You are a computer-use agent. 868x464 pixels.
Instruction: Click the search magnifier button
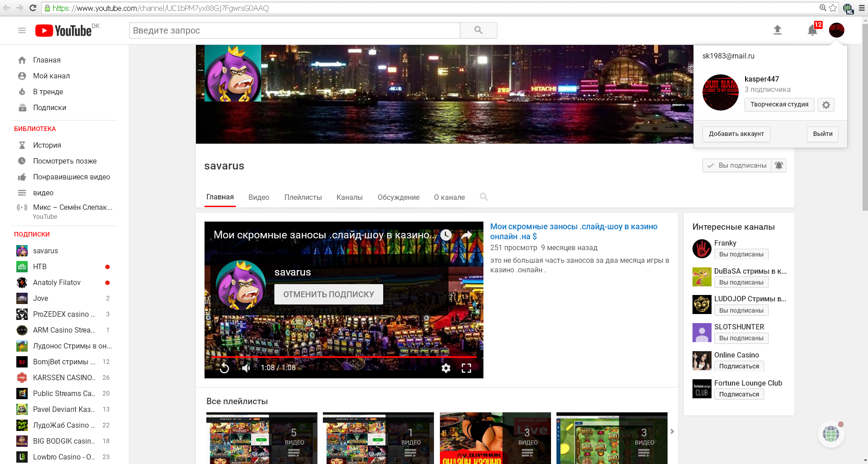click(x=478, y=30)
